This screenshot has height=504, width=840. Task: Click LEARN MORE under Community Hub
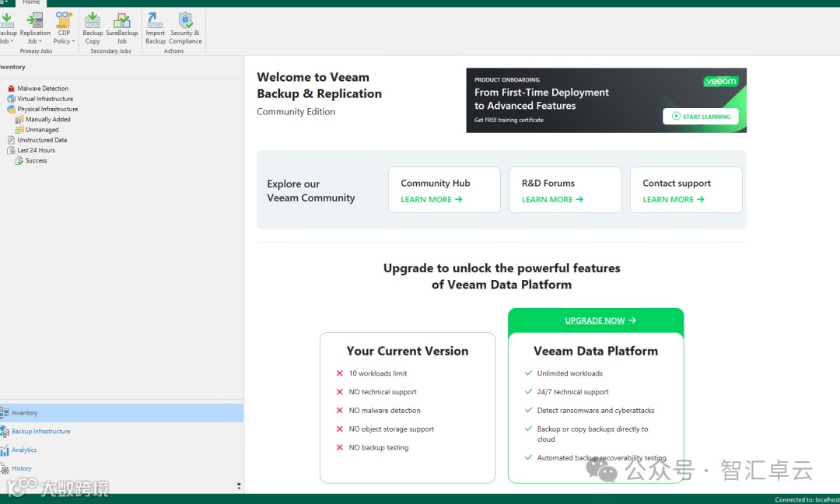[x=431, y=199]
